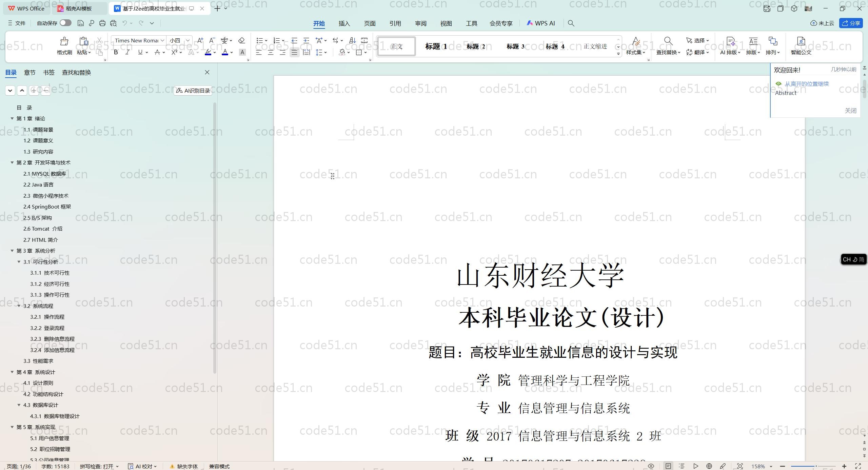The width and height of the screenshot is (868, 470).
Task: Switch to the 书签 navigation pane tab
Action: pos(48,72)
